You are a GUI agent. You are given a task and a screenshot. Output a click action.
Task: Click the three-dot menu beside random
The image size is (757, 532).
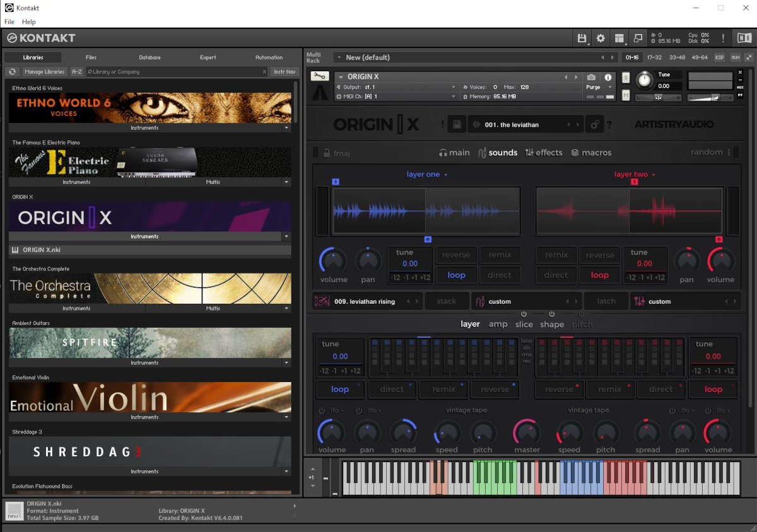pyautogui.click(x=729, y=153)
